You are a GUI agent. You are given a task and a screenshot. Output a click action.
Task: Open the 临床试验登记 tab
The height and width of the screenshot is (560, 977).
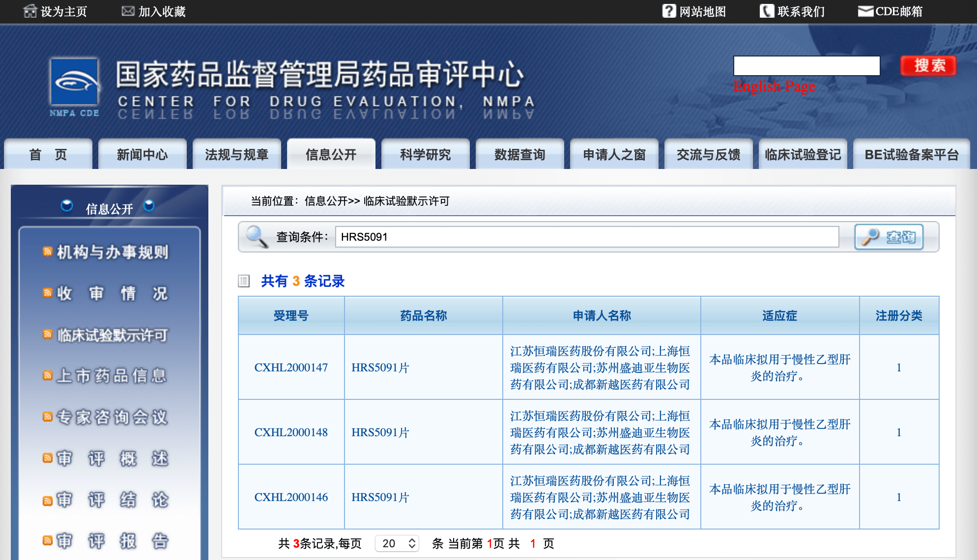click(803, 155)
